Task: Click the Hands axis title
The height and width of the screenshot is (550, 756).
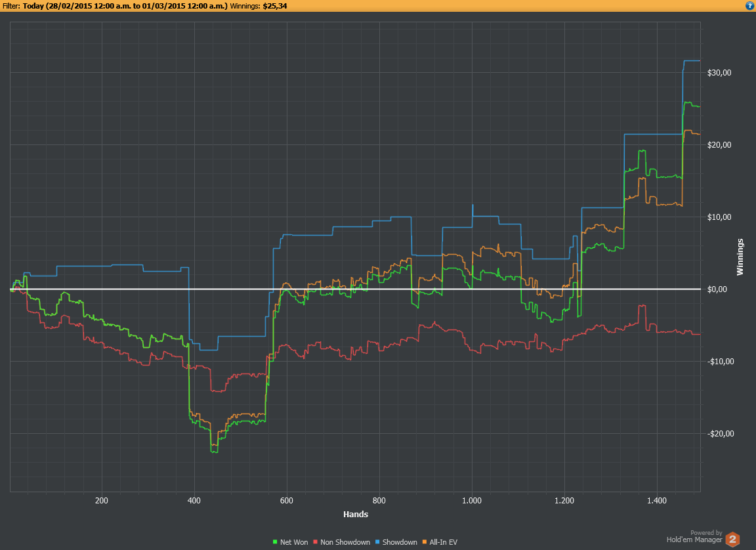Action: [x=356, y=515]
